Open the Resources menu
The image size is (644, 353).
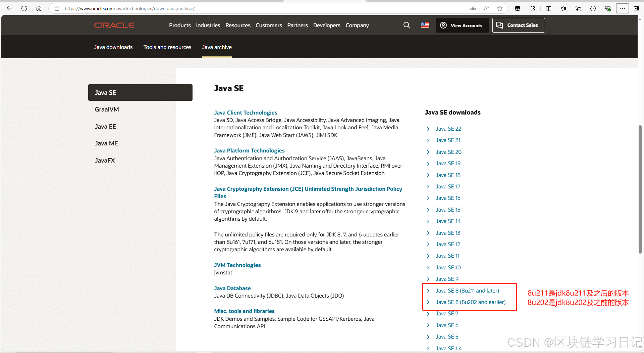(x=238, y=25)
